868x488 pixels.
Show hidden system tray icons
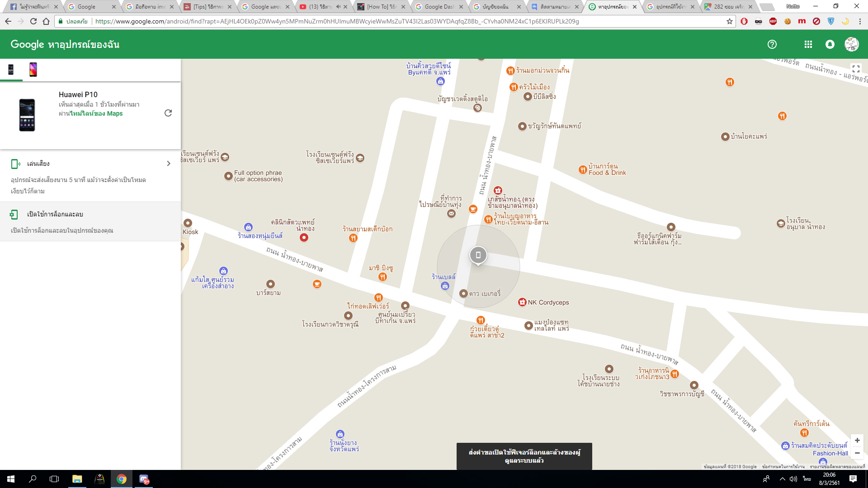click(782, 479)
